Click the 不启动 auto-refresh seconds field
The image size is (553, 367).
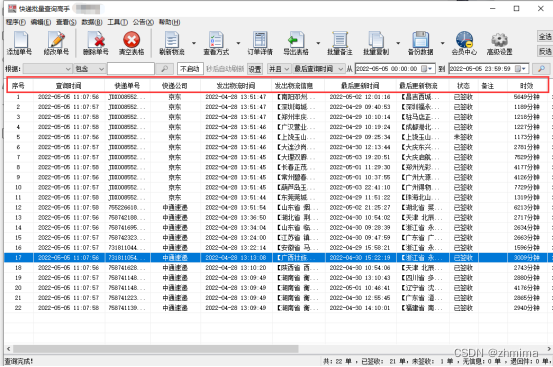tap(190, 69)
